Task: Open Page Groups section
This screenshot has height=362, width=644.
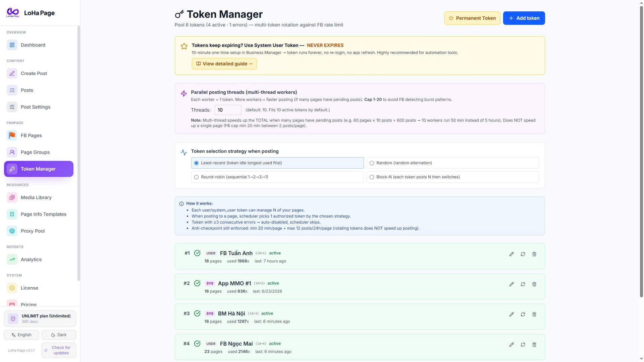Action: point(39,152)
